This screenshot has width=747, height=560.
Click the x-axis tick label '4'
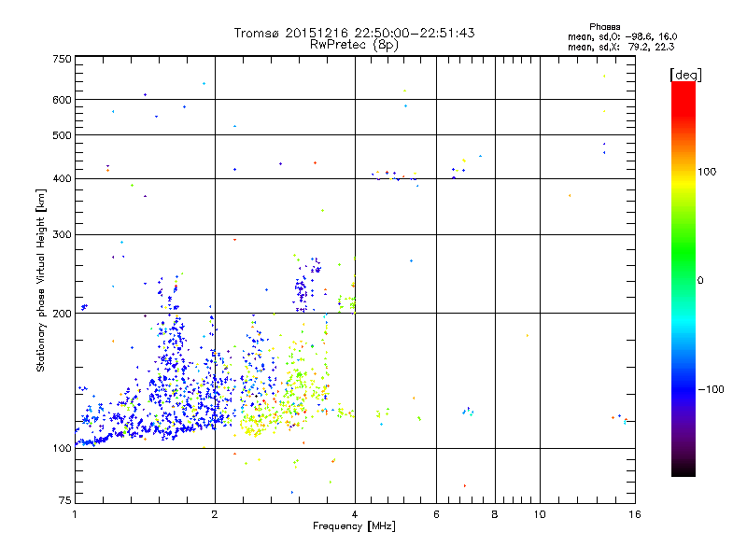click(355, 514)
